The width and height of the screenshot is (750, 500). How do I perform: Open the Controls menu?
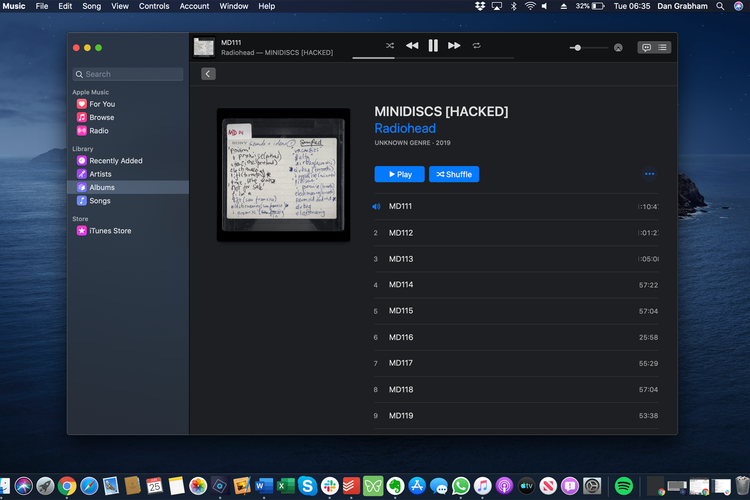pyautogui.click(x=154, y=6)
